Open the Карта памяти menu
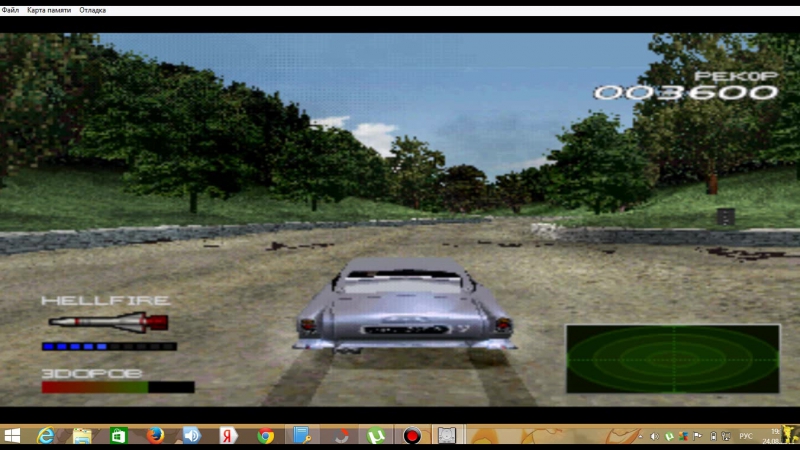This screenshot has height=450, width=800. pyautogui.click(x=49, y=10)
